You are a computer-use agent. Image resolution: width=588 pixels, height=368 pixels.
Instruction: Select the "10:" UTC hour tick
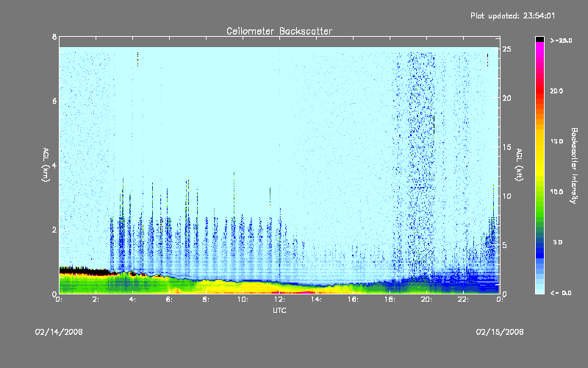tap(243, 300)
